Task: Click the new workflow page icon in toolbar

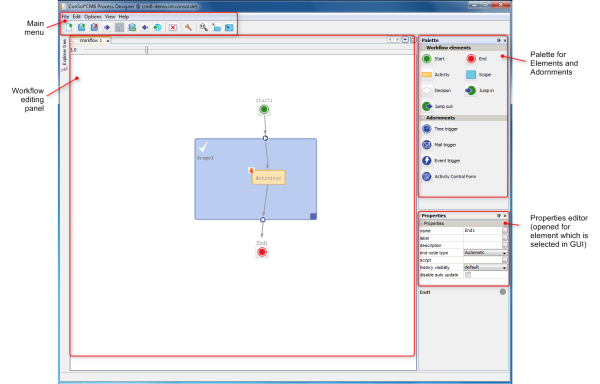Action: [69, 27]
